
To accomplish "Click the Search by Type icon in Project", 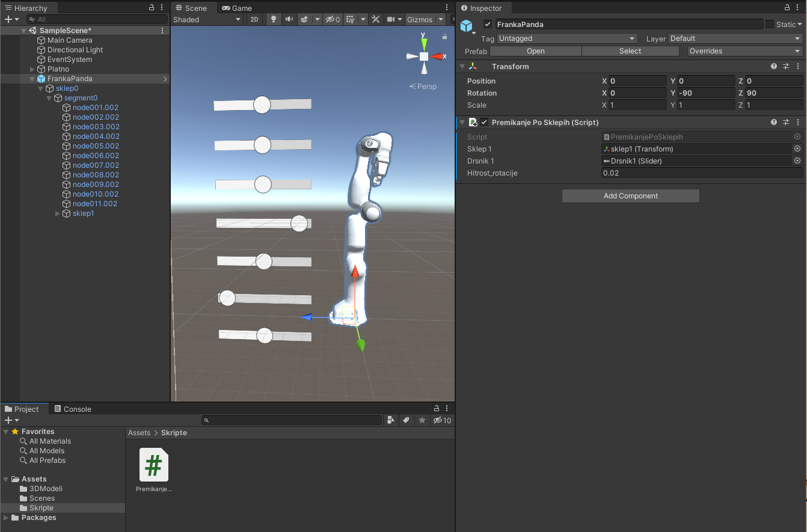I will click(391, 420).
